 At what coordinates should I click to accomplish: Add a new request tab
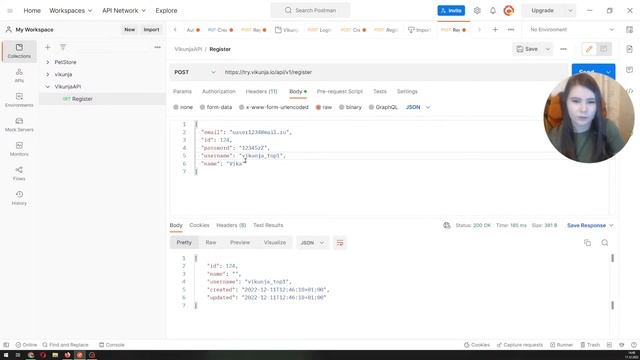click(x=495, y=30)
